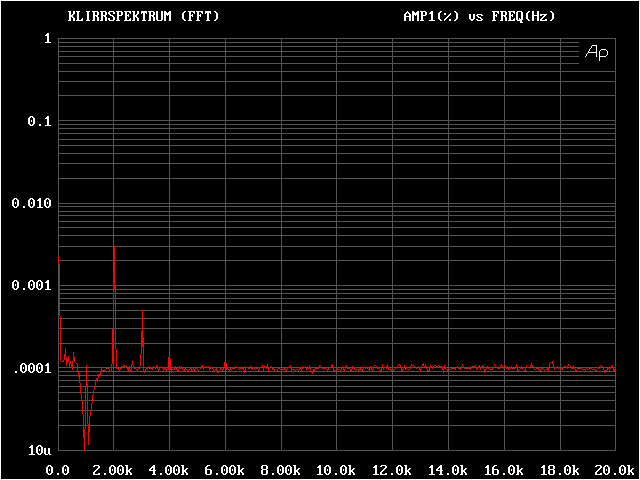Click the 6.00k frequency axis label
The image size is (640, 480).
225,469
